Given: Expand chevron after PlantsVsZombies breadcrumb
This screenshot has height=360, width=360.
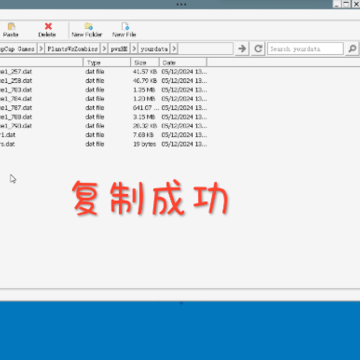Looking at the screenshot, I should point(104,49).
